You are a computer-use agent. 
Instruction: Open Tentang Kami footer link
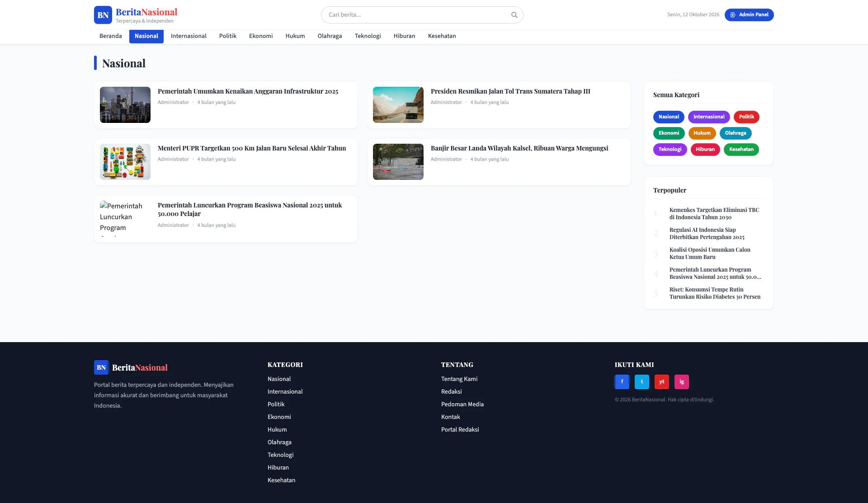tap(459, 379)
